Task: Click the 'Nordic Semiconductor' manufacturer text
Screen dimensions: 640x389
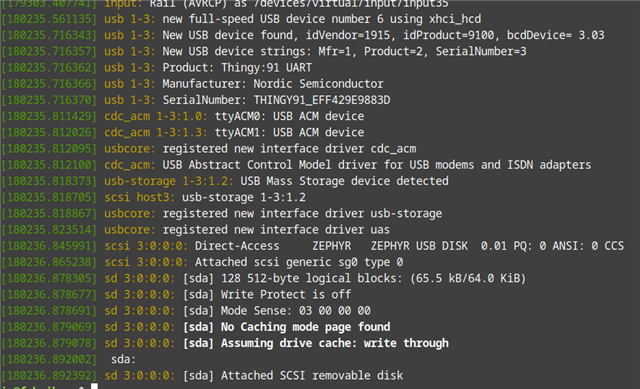Action: click(318, 84)
